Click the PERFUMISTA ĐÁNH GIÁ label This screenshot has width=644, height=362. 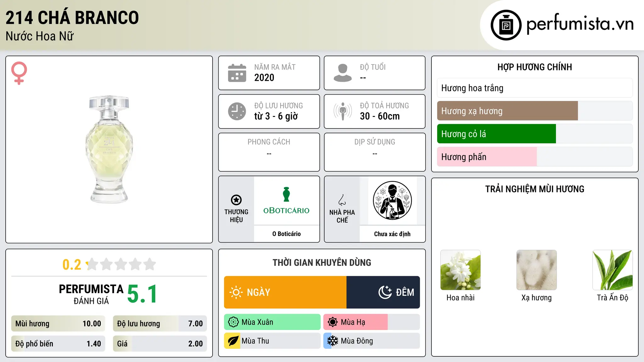(x=91, y=294)
